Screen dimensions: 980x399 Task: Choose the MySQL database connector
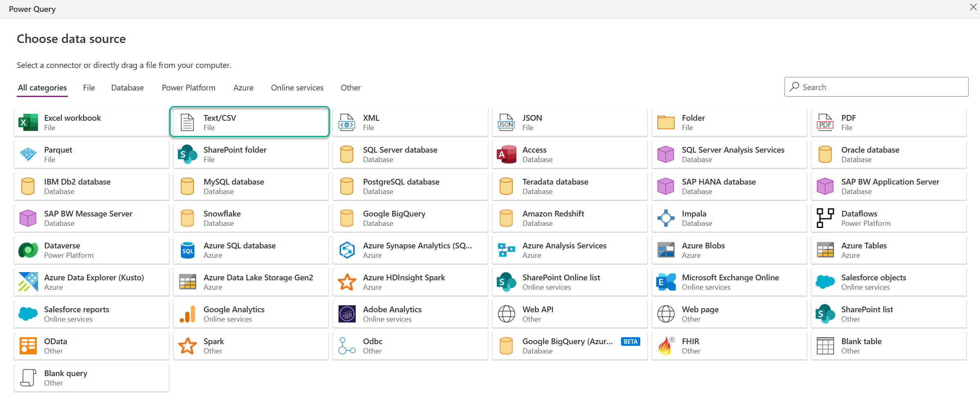click(x=251, y=186)
